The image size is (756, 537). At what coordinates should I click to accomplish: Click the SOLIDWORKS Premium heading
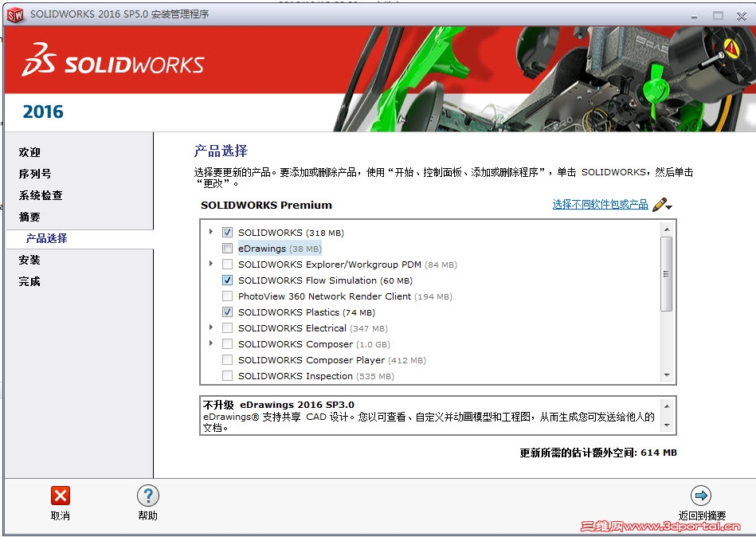coord(266,205)
